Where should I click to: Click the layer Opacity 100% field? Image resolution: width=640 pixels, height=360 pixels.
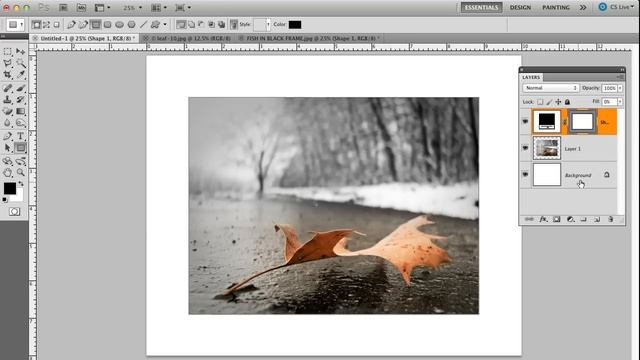point(609,88)
